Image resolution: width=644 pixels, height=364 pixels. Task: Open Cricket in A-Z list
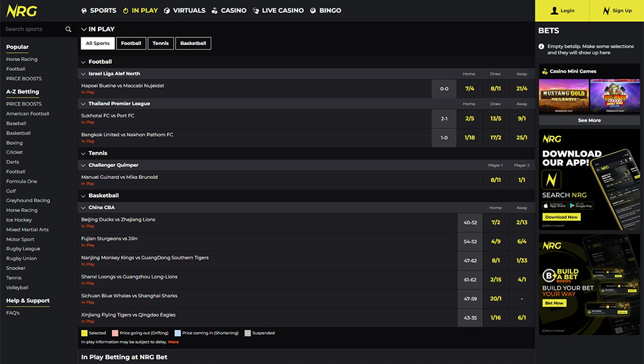(x=14, y=153)
